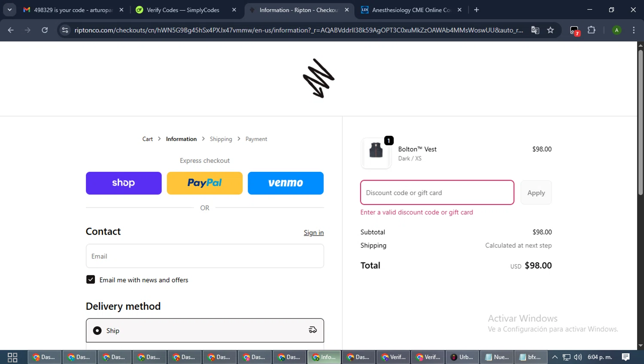The image size is (644, 364).
Task: Open Windows Task View button
Action: tap(12, 357)
